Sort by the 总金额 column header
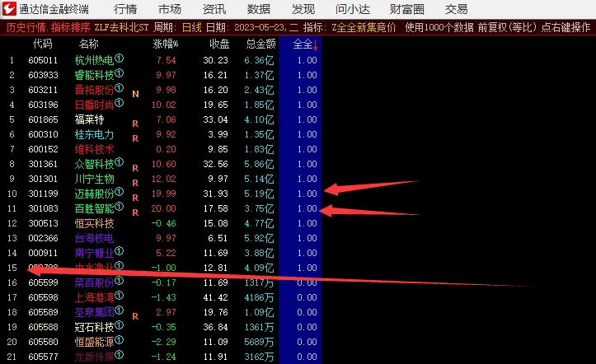This screenshot has height=364, width=596. pyautogui.click(x=261, y=44)
